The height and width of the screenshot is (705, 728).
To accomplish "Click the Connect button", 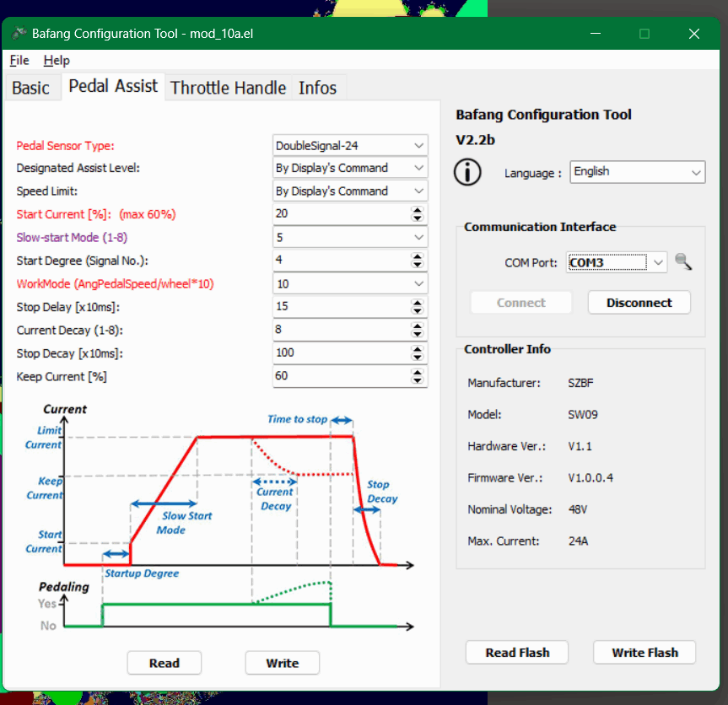I will pyautogui.click(x=521, y=303).
